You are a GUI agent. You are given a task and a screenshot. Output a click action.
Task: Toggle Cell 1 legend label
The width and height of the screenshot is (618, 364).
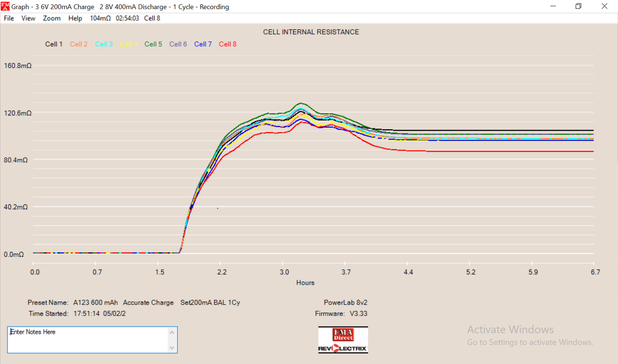pyautogui.click(x=54, y=44)
